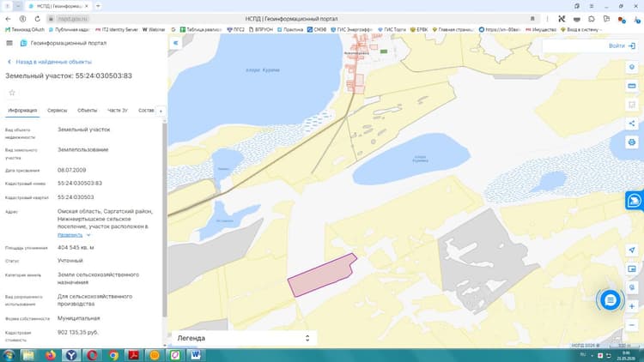The height and width of the screenshot is (362, 644).
Task: Click the share map icon
Action: tap(632, 124)
